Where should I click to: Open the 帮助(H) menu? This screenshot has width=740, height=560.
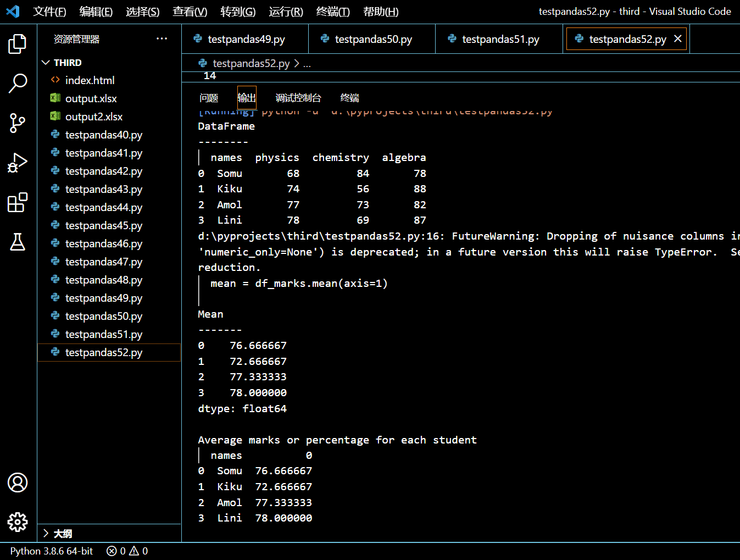(381, 12)
